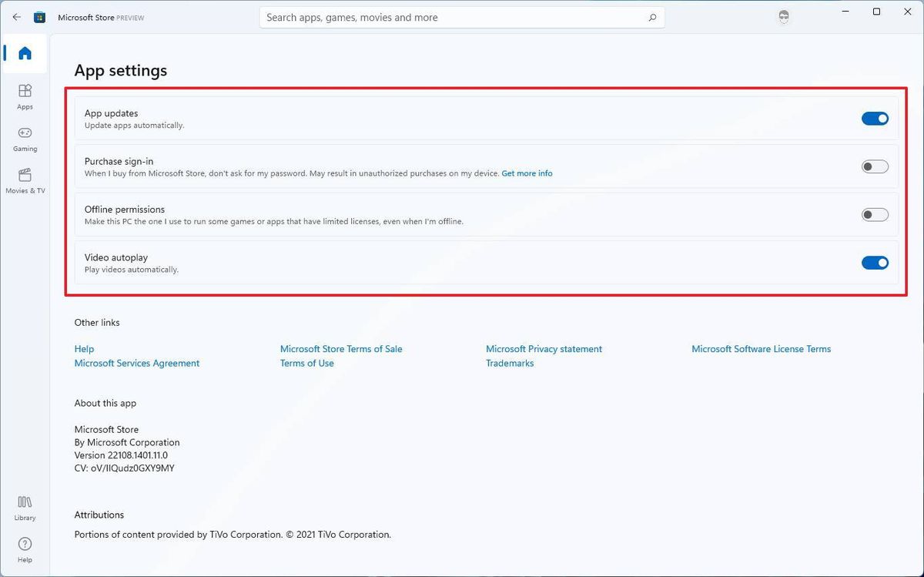Open the user profile avatar
Screen dimensions: 924x577
click(784, 17)
